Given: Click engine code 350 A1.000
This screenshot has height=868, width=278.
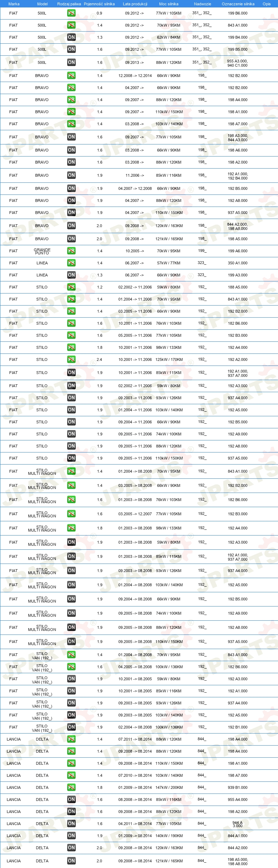Looking at the screenshot, I should (238, 263).
